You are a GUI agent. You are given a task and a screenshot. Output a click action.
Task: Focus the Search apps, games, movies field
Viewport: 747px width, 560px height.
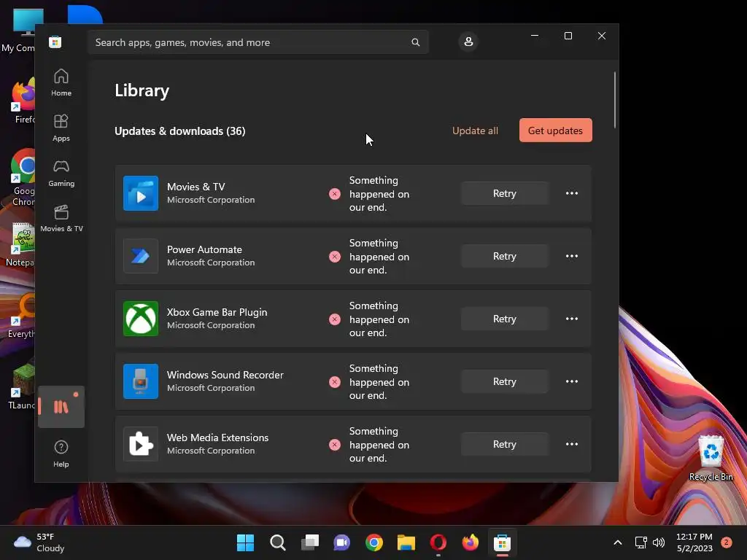coord(258,42)
